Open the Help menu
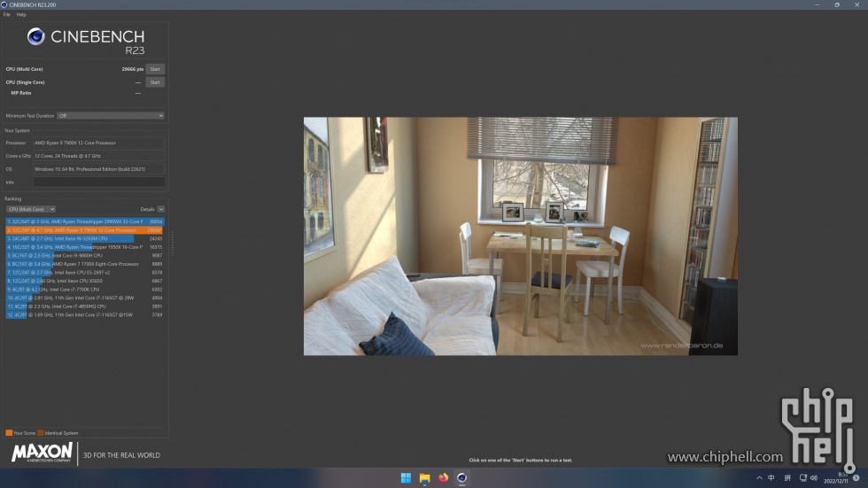 pyautogui.click(x=21, y=14)
